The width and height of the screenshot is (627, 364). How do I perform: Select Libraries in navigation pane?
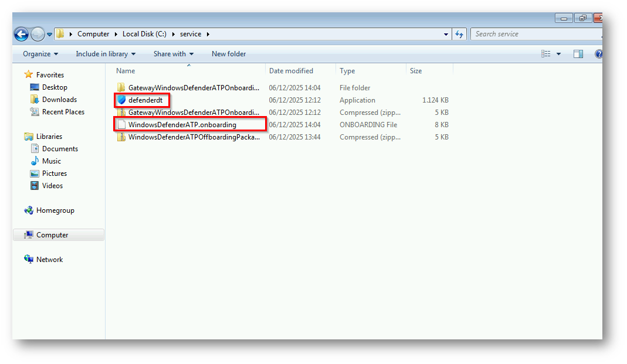49,136
